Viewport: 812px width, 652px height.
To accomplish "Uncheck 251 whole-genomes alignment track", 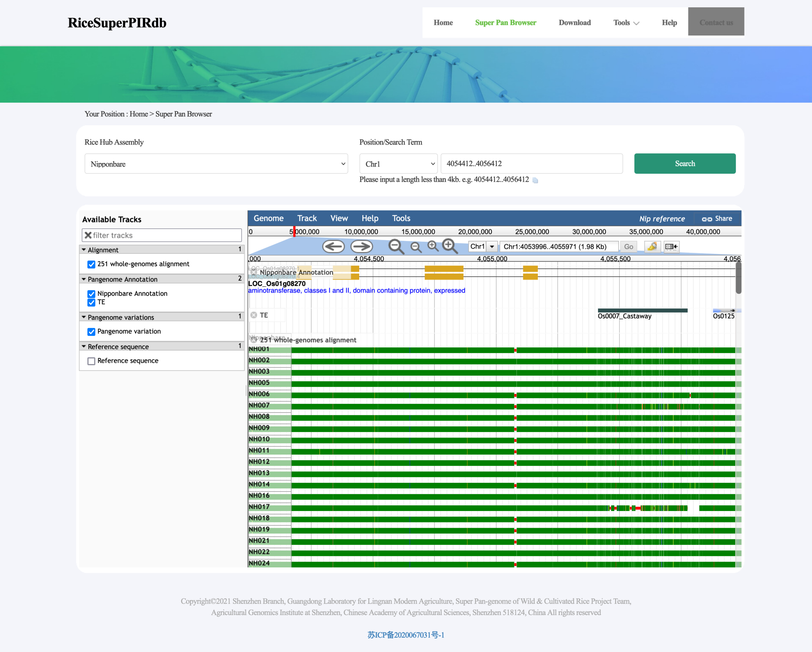I will [x=91, y=265].
